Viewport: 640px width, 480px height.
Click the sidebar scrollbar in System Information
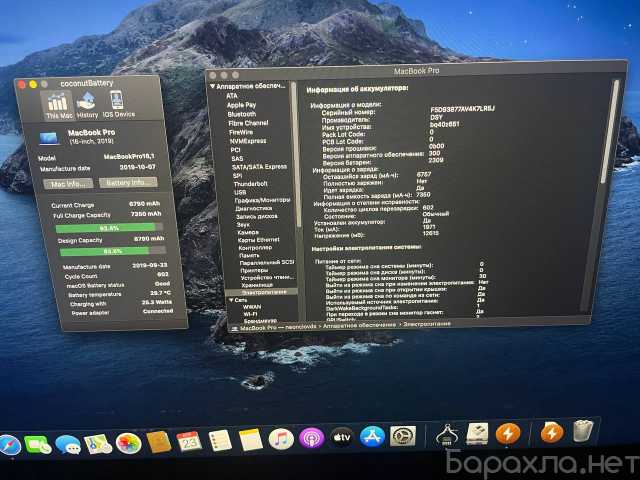point(296,155)
